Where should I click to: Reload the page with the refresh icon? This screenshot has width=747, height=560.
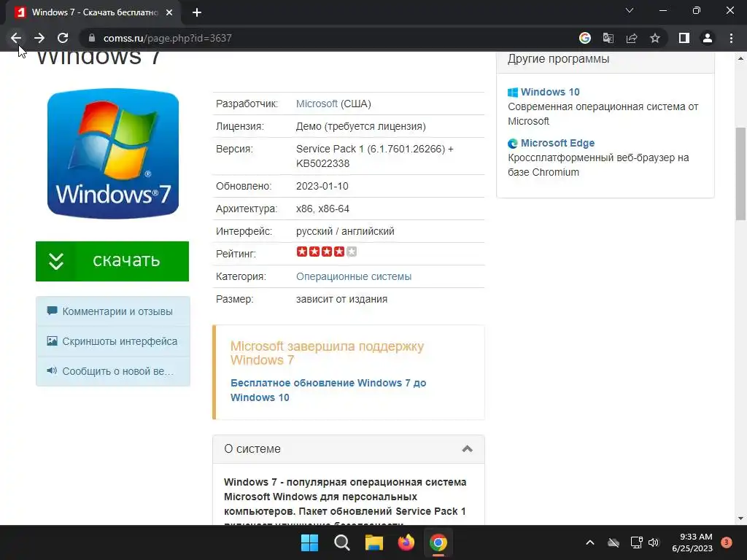click(x=63, y=38)
